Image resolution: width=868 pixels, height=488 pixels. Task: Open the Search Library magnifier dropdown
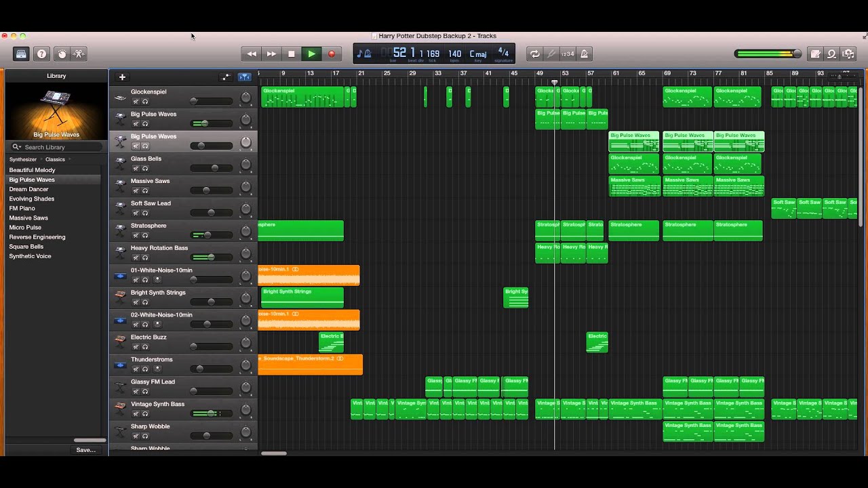point(16,147)
